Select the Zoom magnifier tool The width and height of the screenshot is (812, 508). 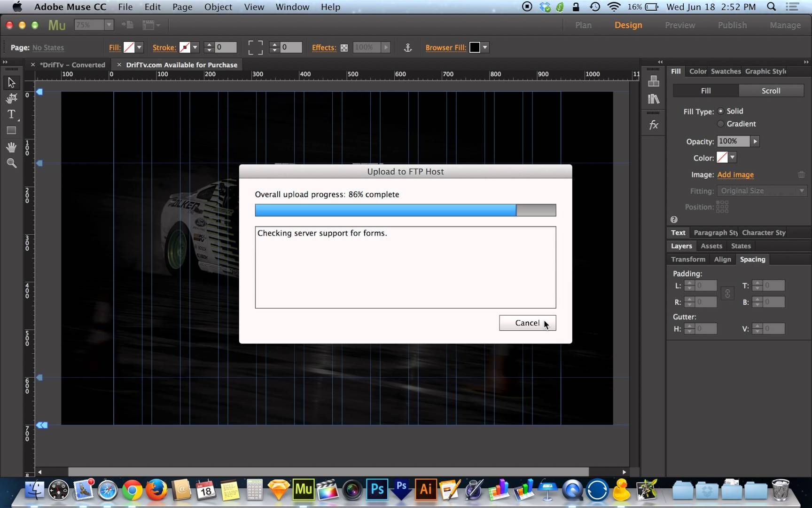point(12,163)
